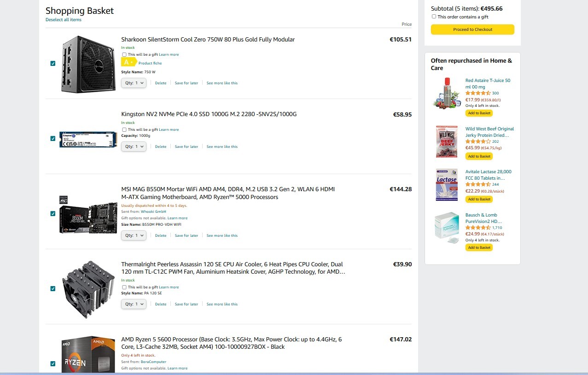Mark the Kingston NV2 SSD as a gift

[x=124, y=129]
